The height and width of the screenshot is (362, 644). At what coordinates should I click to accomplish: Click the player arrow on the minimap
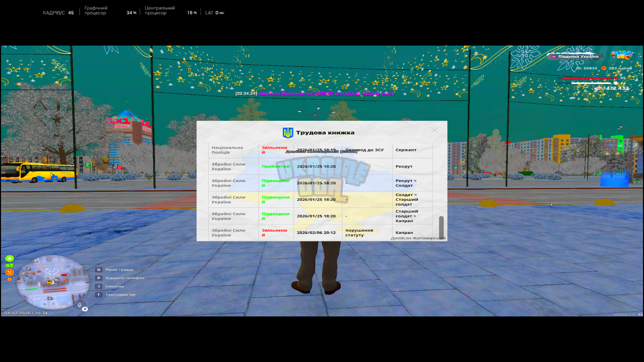click(53, 283)
